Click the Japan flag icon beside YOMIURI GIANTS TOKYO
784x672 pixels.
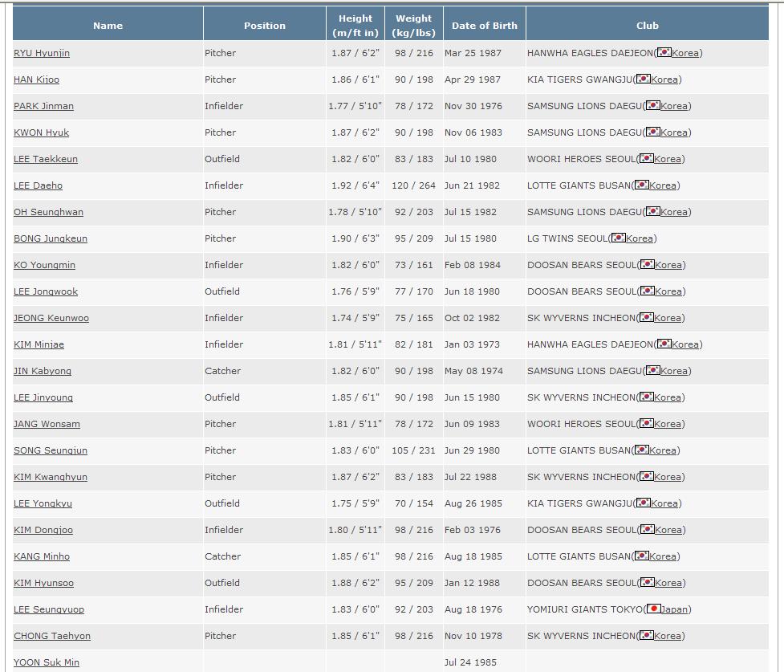(x=654, y=609)
